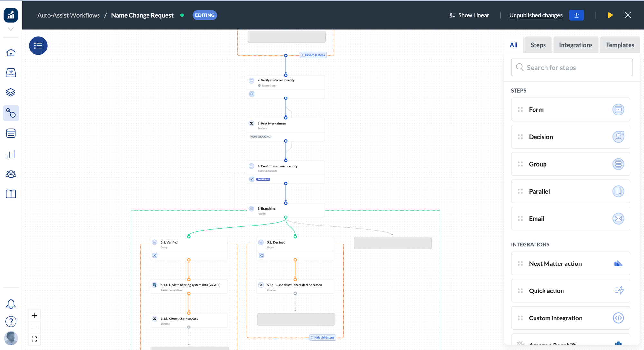644x350 pixels.
Task: Zoom in the canvas with plus button
Action: click(34, 315)
